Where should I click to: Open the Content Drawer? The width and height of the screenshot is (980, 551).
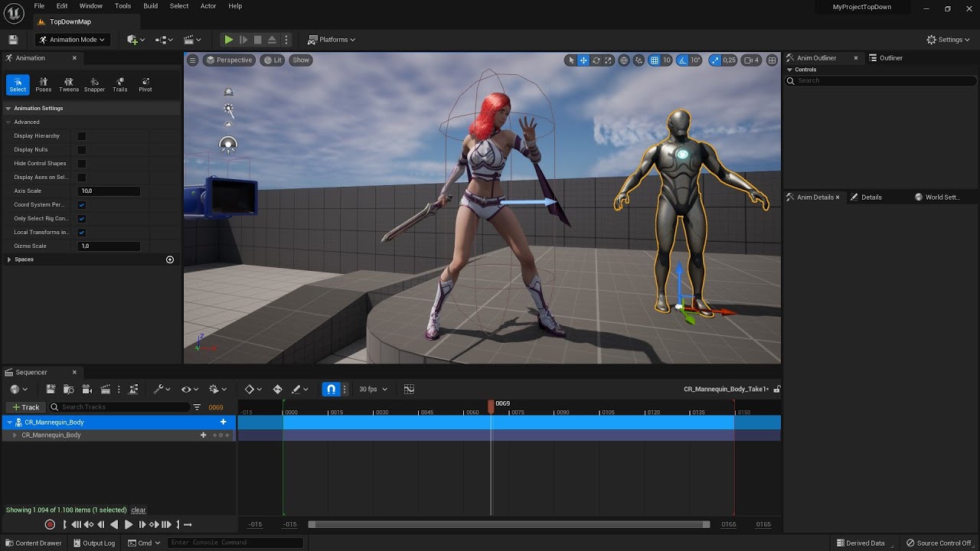point(34,543)
